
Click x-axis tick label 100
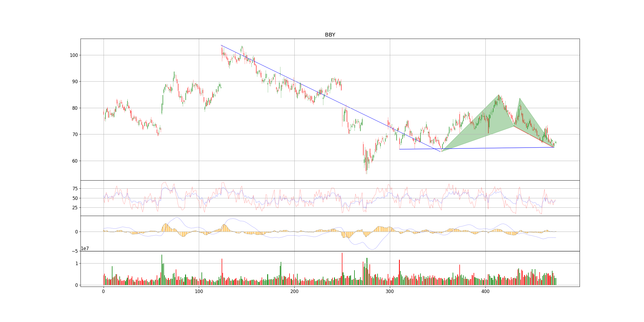[199, 291]
